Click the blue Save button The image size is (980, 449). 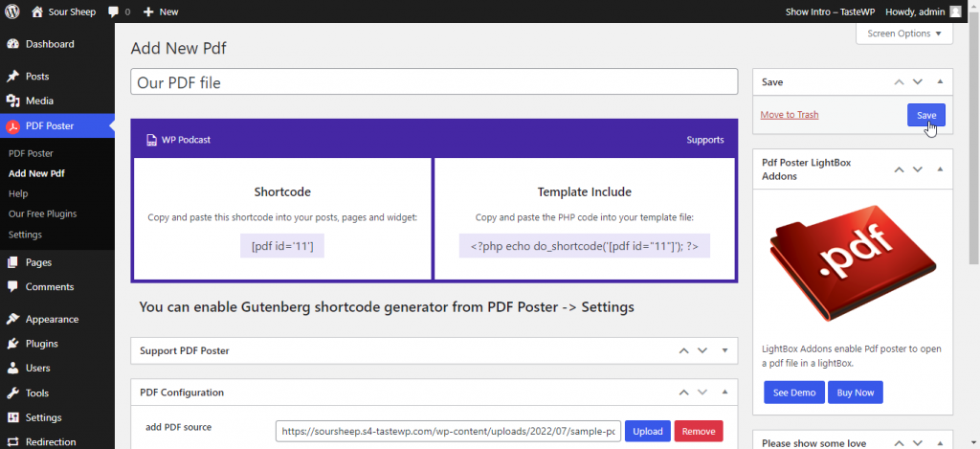tap(926, 115)
